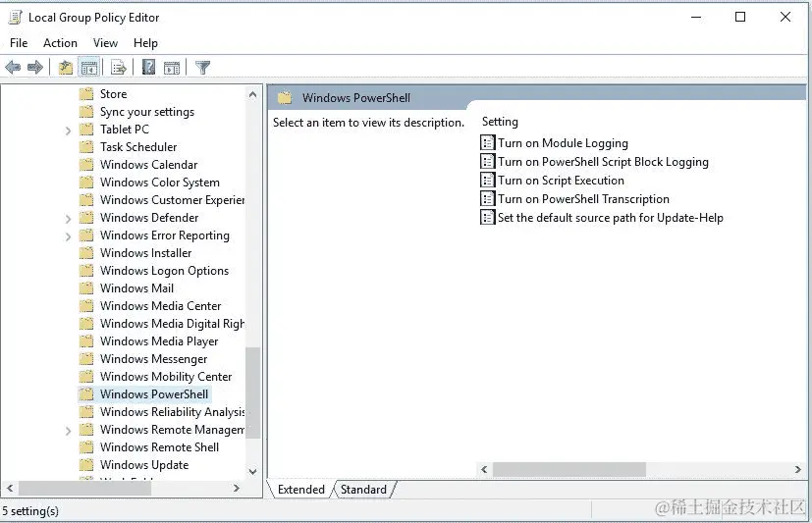Go up one level with folder icon
Image resolution: width=812 pixels, height=523 pixels.
pos(66,68)
